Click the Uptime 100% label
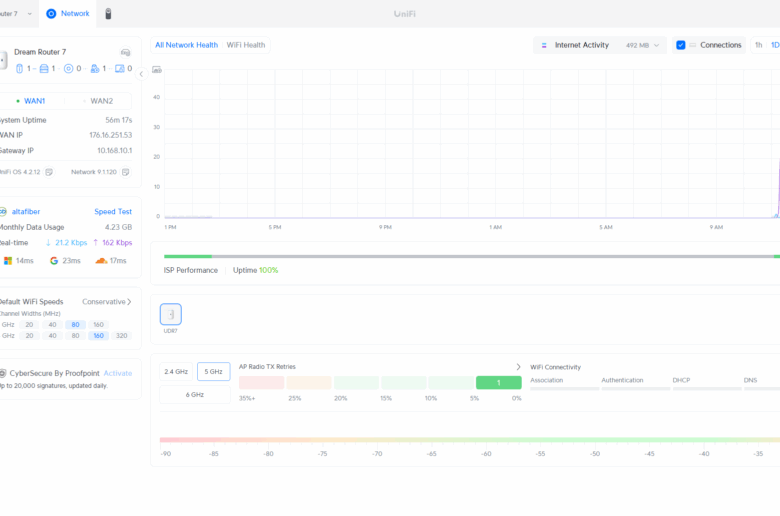This screenshot has height=516, width=780. point(256,270)
